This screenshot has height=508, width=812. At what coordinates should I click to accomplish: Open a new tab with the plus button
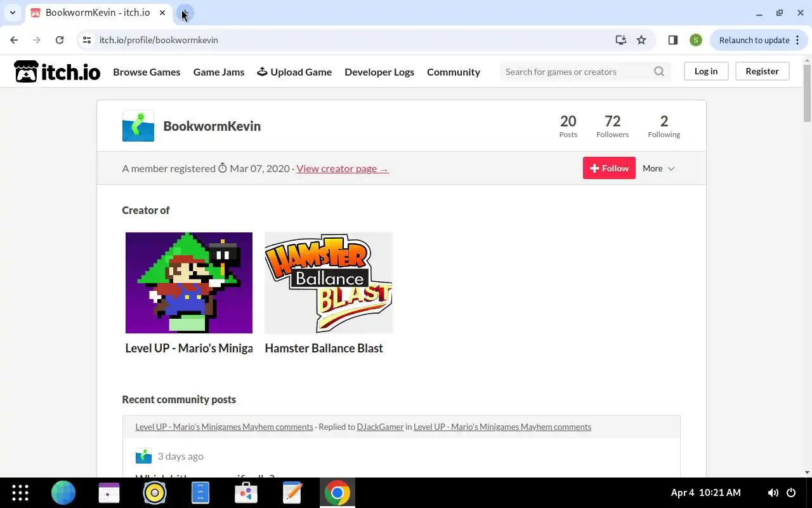[185, 13]
